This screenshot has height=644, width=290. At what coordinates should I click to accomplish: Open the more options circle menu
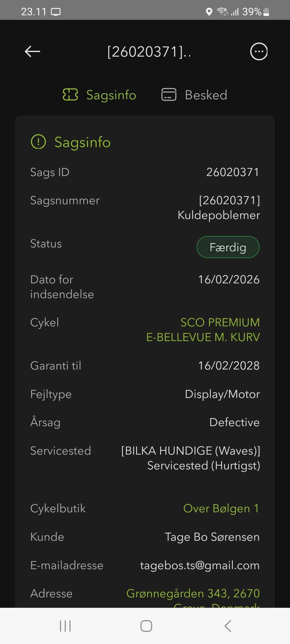pyautogui.click(x=259, y=52)
